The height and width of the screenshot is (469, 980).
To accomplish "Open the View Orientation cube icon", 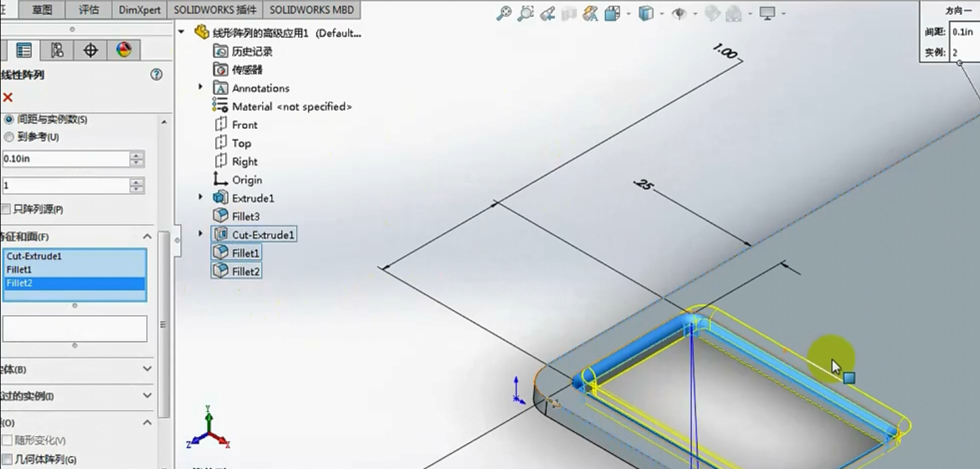I will tap(612, 13).
